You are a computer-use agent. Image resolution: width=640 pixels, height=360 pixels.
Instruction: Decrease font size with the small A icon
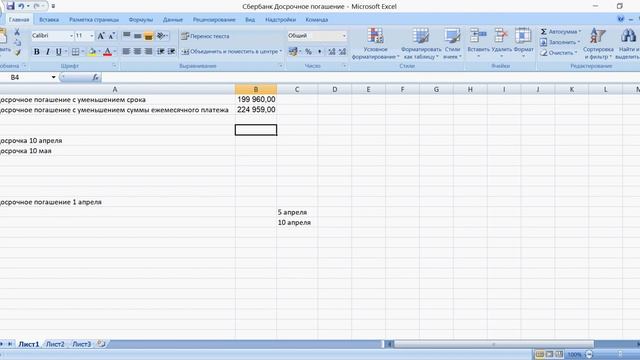[111, 36]
